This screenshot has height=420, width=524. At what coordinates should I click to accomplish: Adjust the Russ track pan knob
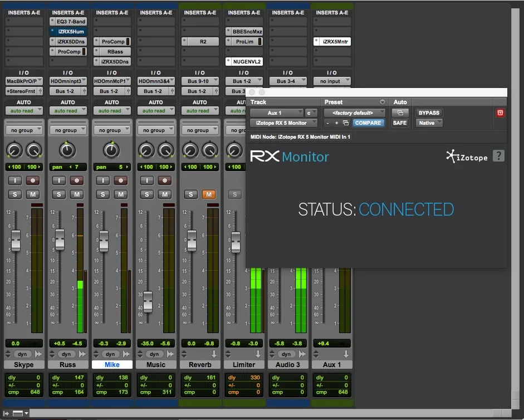[67, 150]
